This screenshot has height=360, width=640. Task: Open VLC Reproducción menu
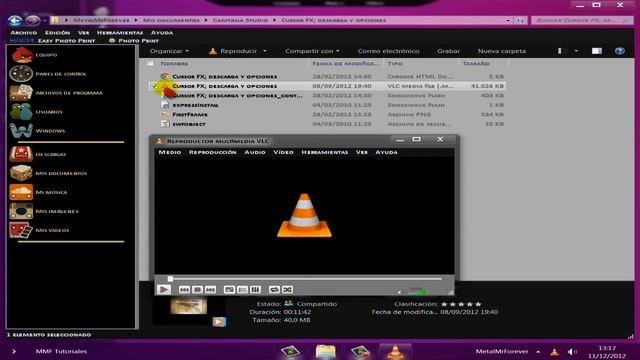pos(213,152)
